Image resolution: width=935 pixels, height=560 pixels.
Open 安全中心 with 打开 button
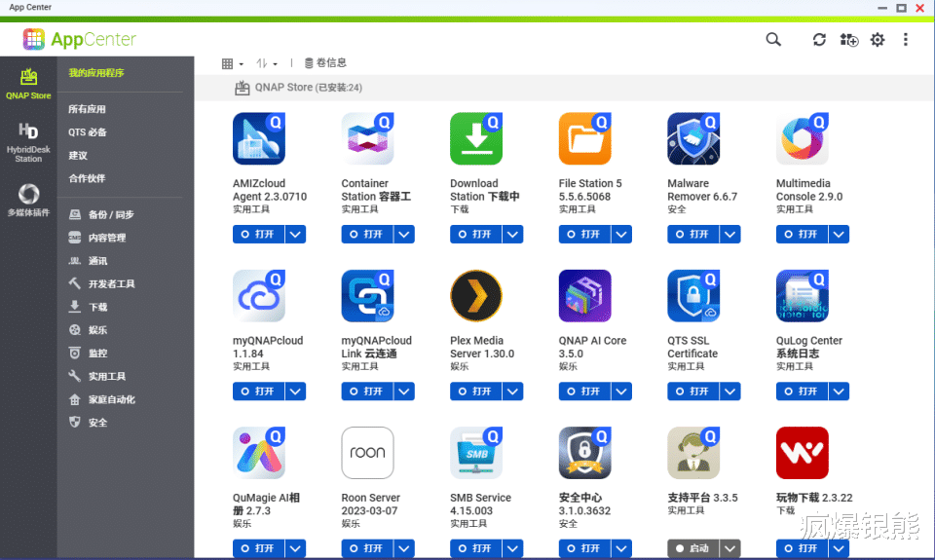click(584, 548)
